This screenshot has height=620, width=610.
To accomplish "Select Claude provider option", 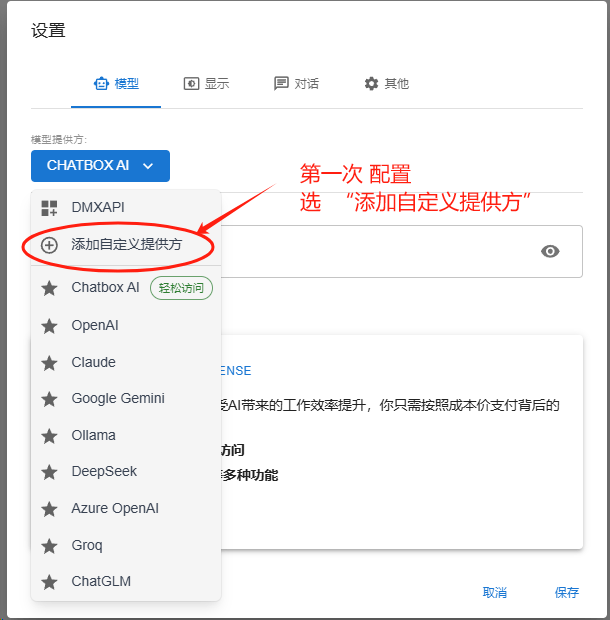I will tap(126, 362).
